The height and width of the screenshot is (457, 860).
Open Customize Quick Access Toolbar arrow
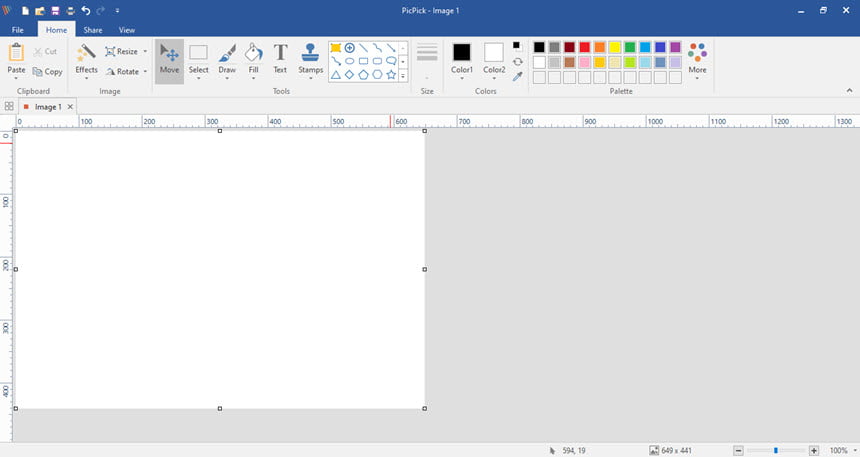click(117, 10)
